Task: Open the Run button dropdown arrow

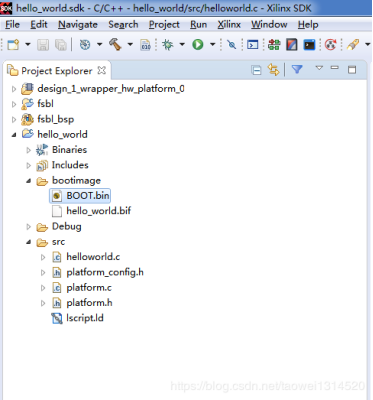Action: (x=212, y=44)
